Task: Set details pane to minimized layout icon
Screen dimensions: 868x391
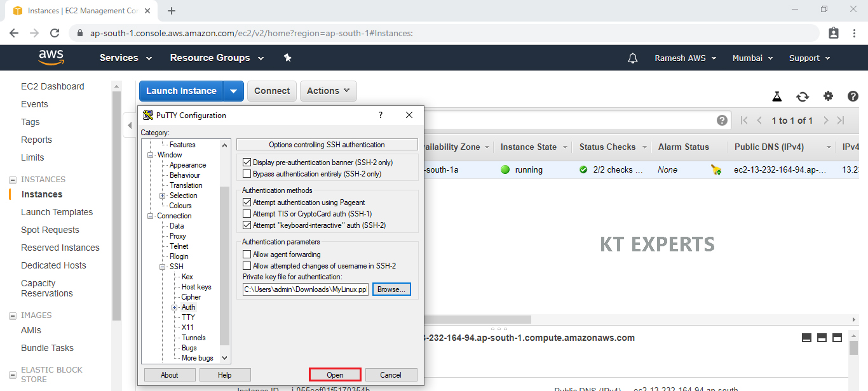Action: [x=806, y=338]
